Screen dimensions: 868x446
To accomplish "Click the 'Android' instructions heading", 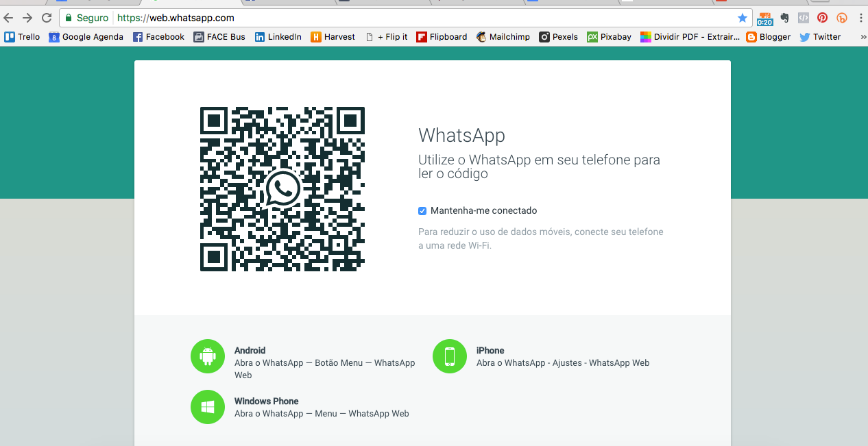I will [x=250, y=350].
